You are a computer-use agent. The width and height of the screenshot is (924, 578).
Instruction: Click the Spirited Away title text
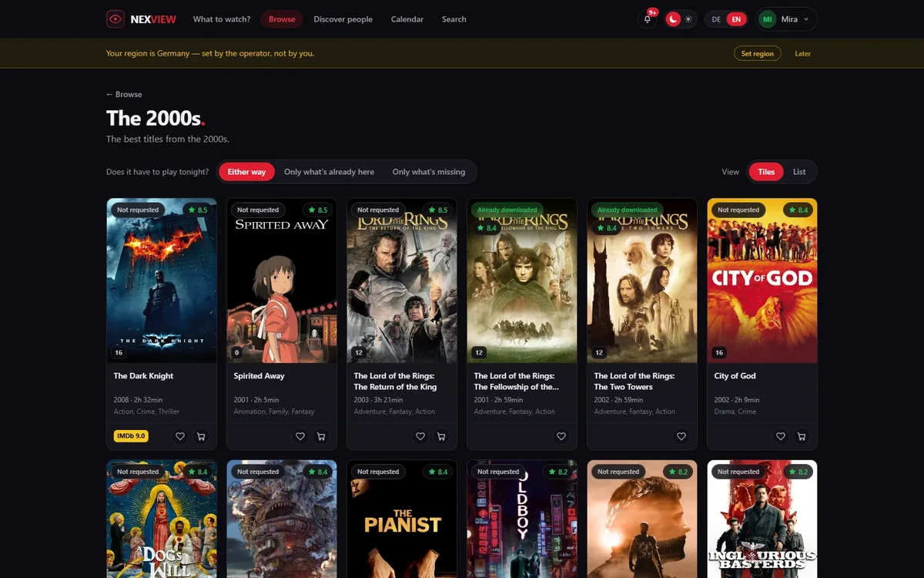click(259, 376)
